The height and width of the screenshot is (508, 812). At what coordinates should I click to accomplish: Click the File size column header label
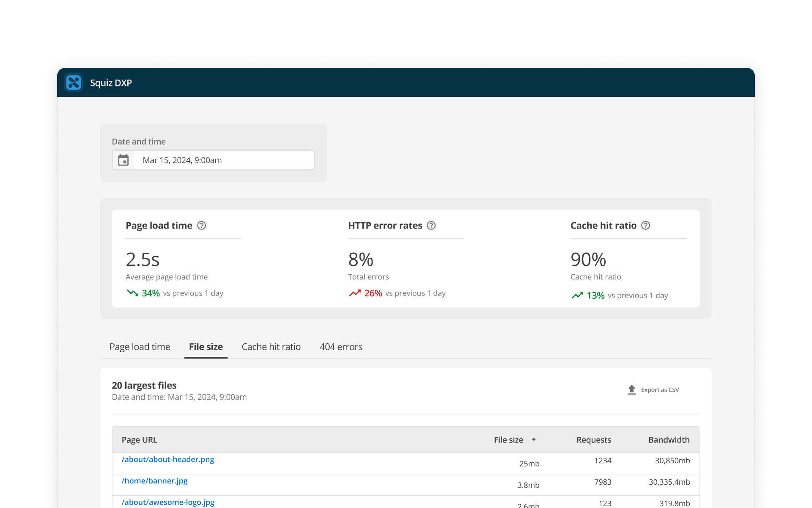coord(508,440)
